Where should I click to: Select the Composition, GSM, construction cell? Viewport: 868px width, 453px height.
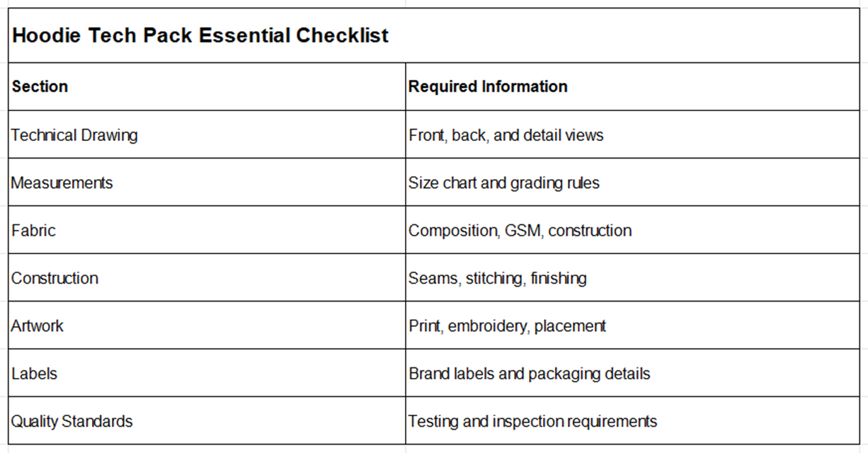pos(632,230)
